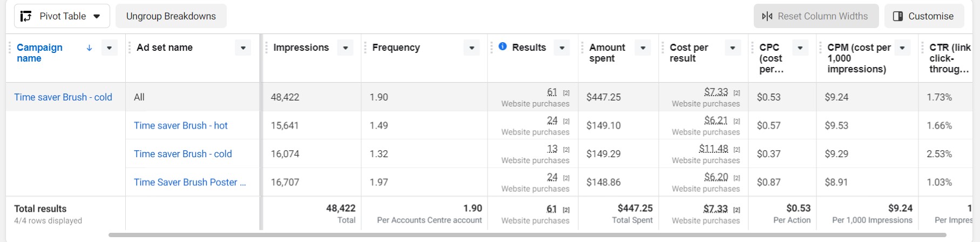This screenshot has width=980, height=242.
Task: Click the Customise columns icon
Action: pyautogui.click(x=898, y=16)
